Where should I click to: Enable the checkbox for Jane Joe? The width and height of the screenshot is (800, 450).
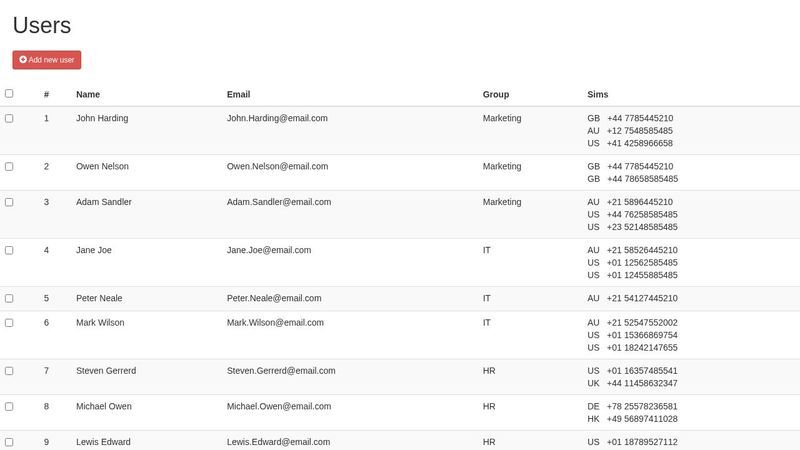click(x=9, y=250)
